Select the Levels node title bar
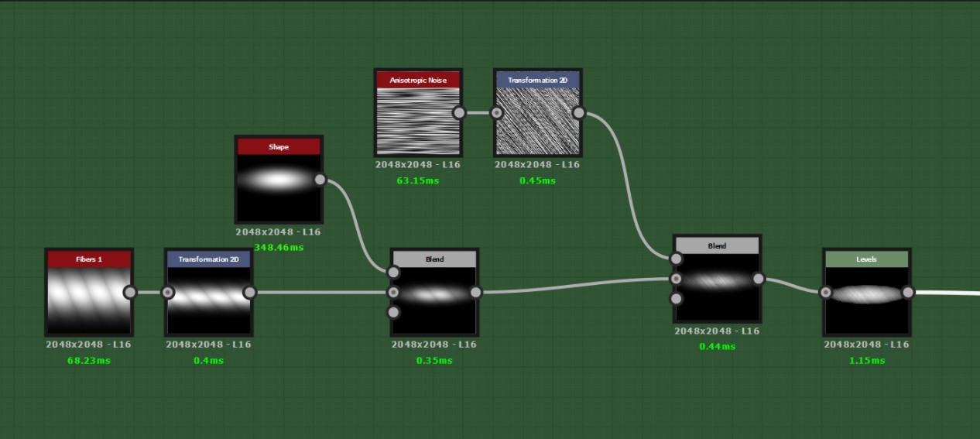The height and width of the screenshot is (439, 980). tap(866, 259)
